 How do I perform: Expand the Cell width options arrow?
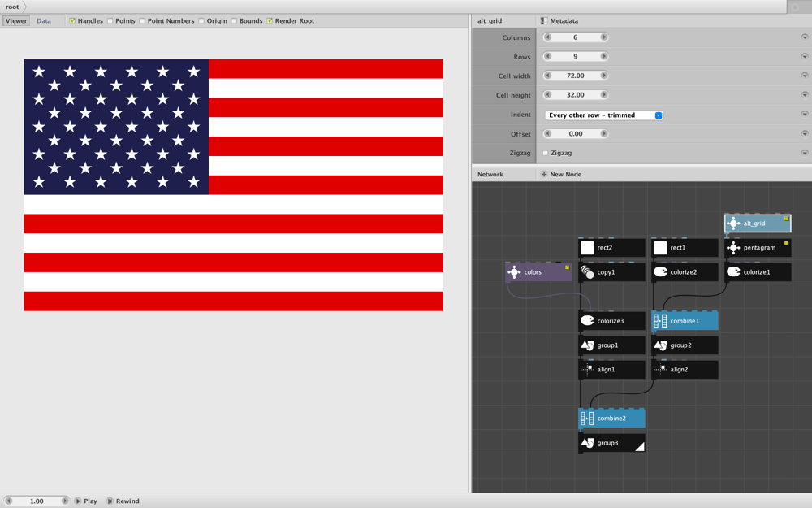pos(804,76)
